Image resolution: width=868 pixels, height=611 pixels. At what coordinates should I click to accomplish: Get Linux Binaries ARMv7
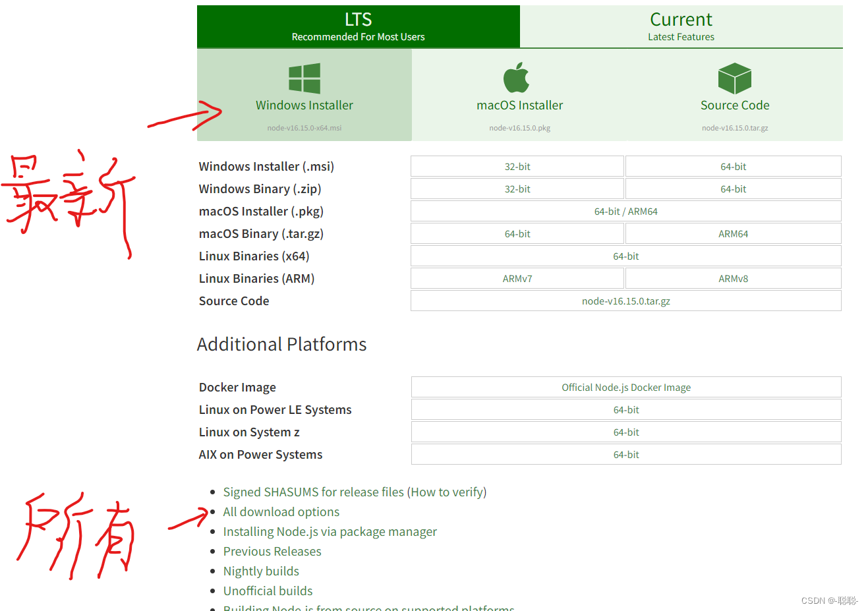pos(517,279)
